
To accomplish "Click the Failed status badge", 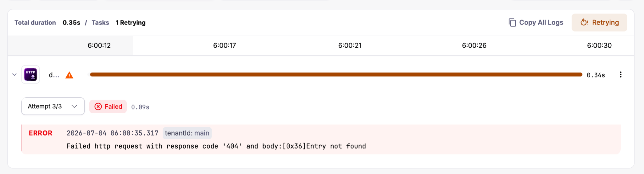I will point(108,107).
